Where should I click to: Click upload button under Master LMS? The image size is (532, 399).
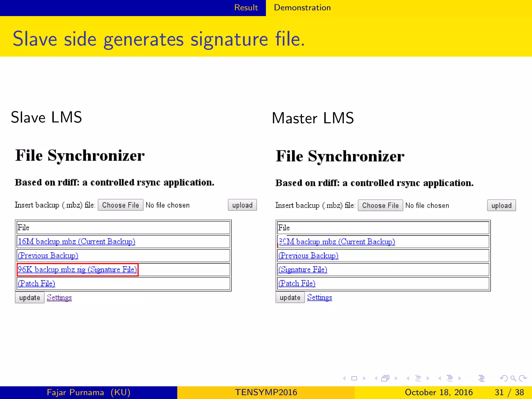tap(501, 205)
